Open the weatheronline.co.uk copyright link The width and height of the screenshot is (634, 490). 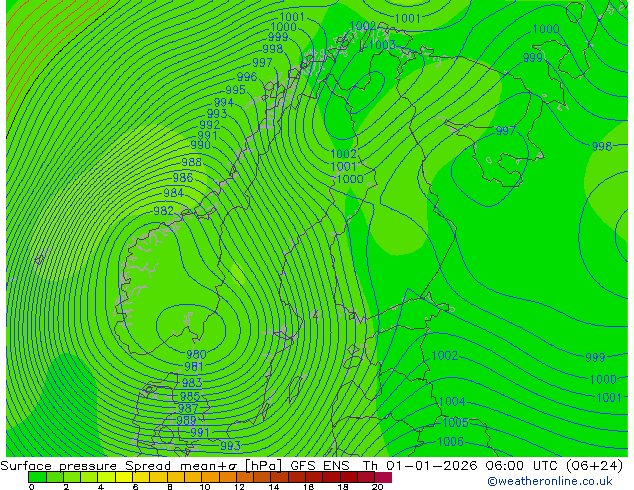coord(550,481)
